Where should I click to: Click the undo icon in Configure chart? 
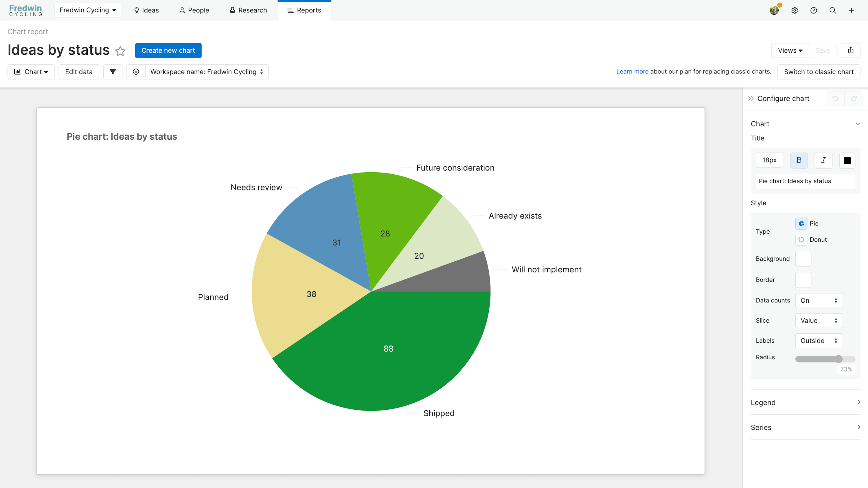pos(835,98)
